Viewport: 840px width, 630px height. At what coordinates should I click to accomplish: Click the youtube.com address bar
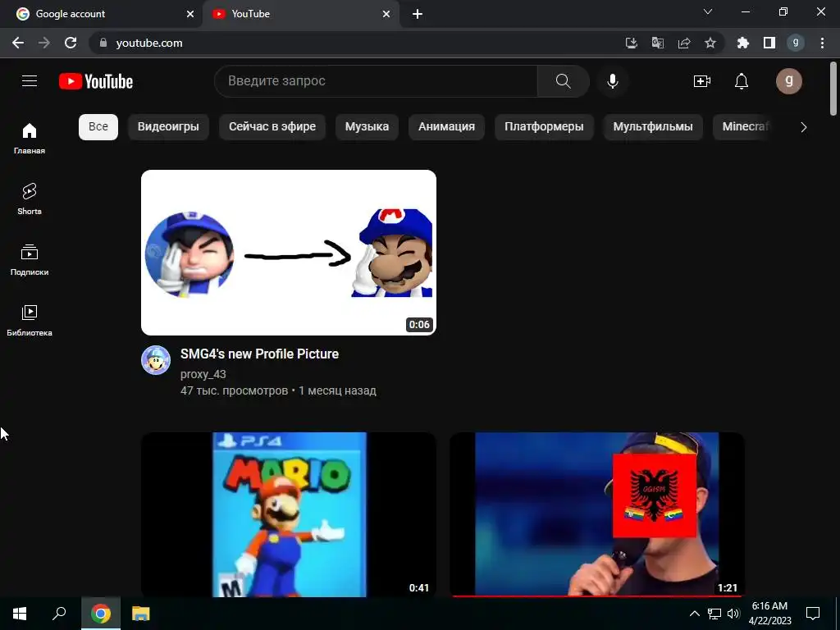point(354,43)
